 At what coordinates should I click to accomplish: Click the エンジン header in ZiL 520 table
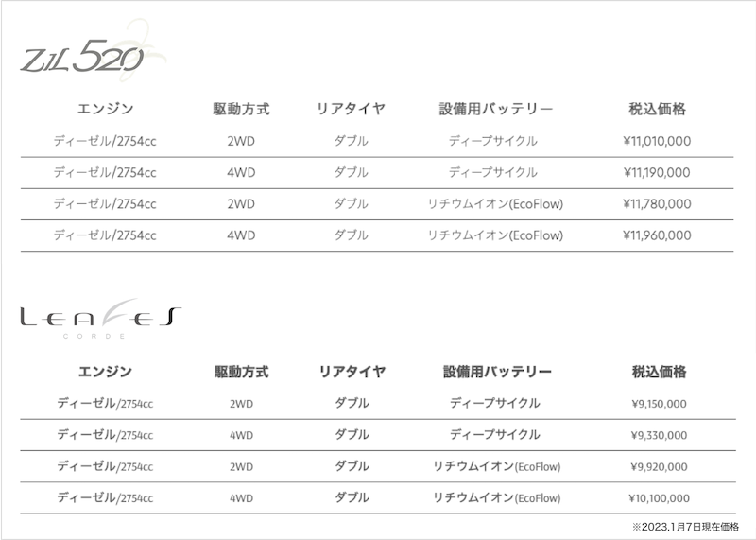(x=105, y=109)
